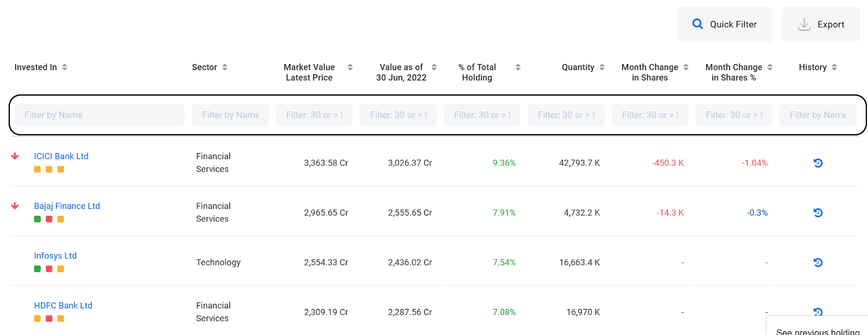
Task: View holding history for Infosys
Action: pyautogui.click(x=818, y=262)
